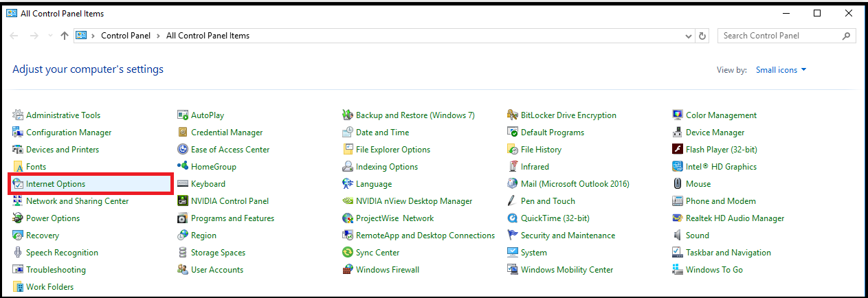
Task: Click the QuickTime (32-bit) icon
Action: (x=513, y=218)
